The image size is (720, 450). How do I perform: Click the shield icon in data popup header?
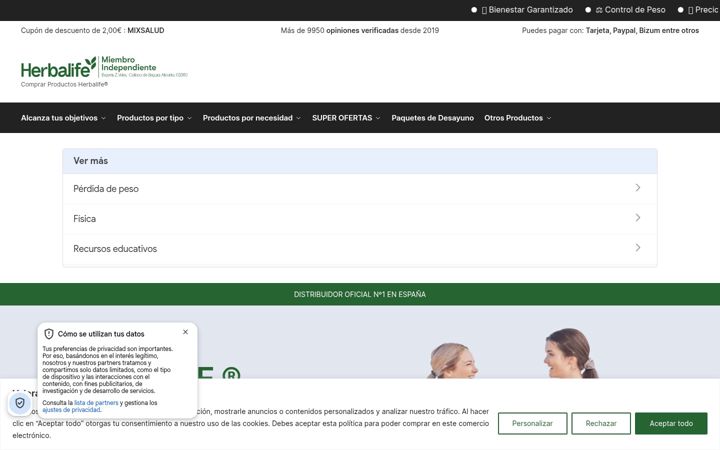coord(49,334)
